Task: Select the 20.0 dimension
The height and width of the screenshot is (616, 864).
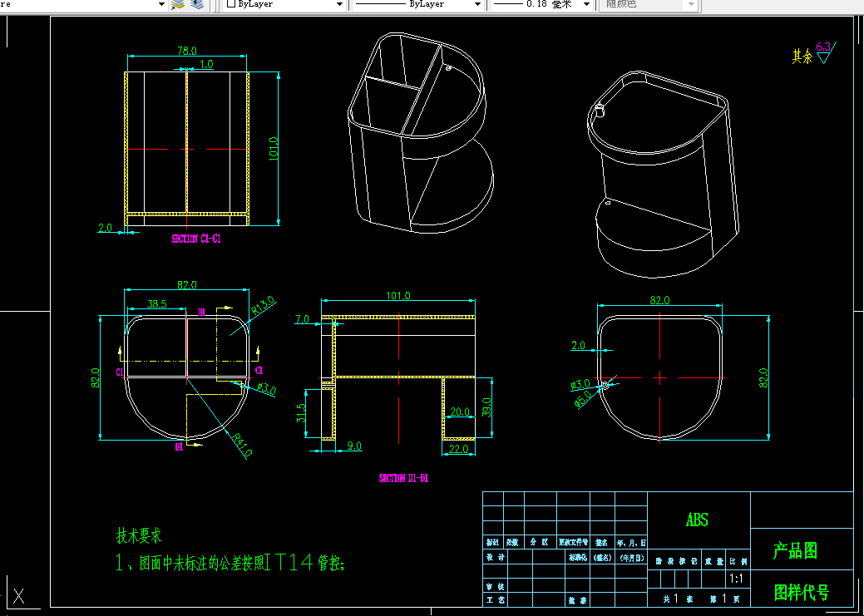Action: [460, 412]
